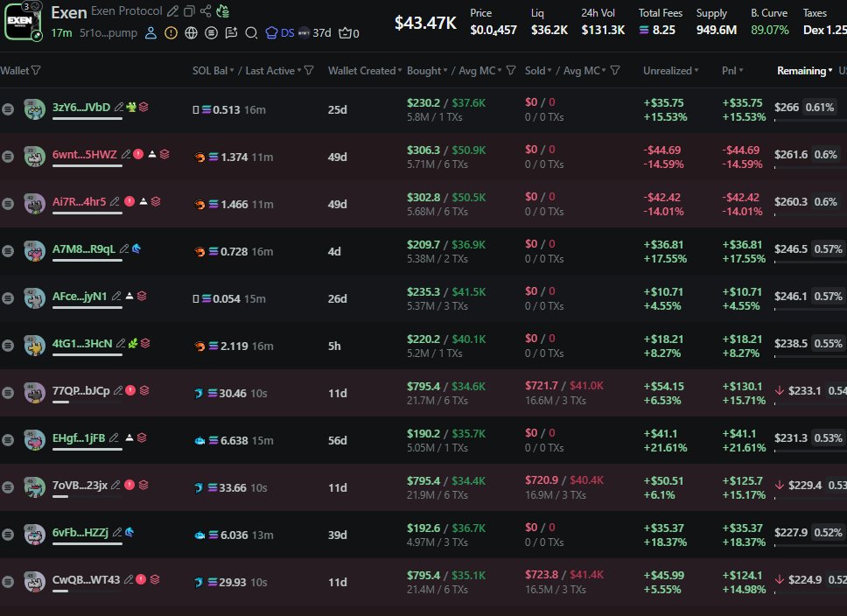Click the rename pencil next to wallet 3zY6...JVbD
Image resolution: width=847 pixels, height=616 pixels.
point(119,108)
